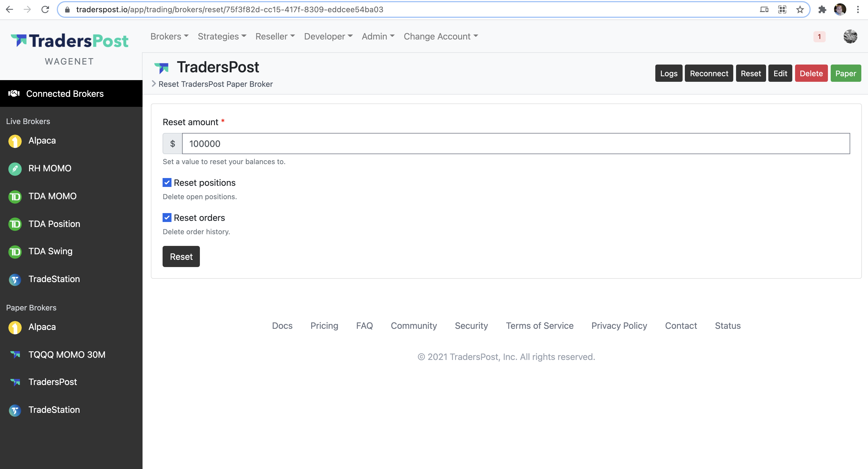
Task: Uncheck the Reset positions checkbox
Action: point(167,182)
